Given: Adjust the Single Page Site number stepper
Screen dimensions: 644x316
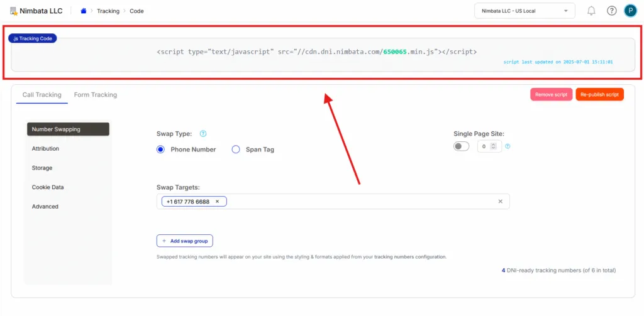Looking at the screenshot, I should tap(494, 146).
